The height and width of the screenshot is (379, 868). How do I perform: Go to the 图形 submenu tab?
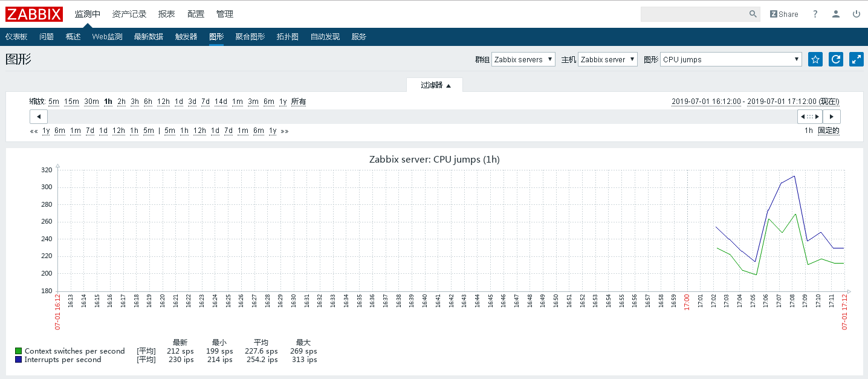(216, 37)
